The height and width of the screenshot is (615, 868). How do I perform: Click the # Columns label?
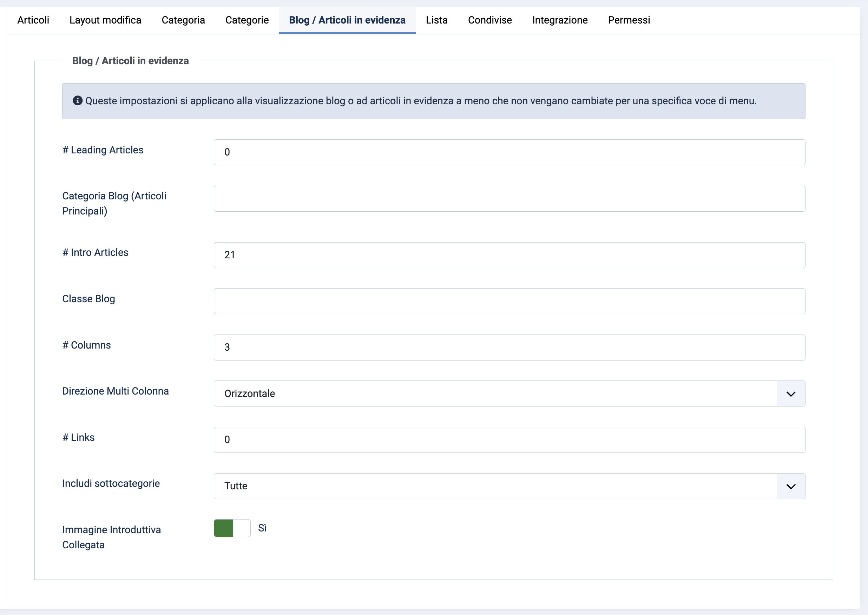(x=87, y=345)
